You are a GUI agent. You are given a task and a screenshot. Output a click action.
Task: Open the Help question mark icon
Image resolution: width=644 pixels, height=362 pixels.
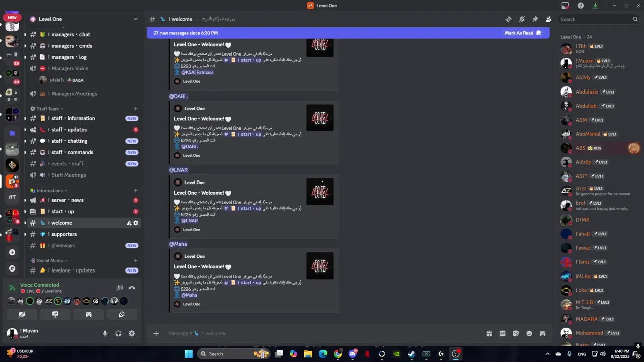coord(581,6)
